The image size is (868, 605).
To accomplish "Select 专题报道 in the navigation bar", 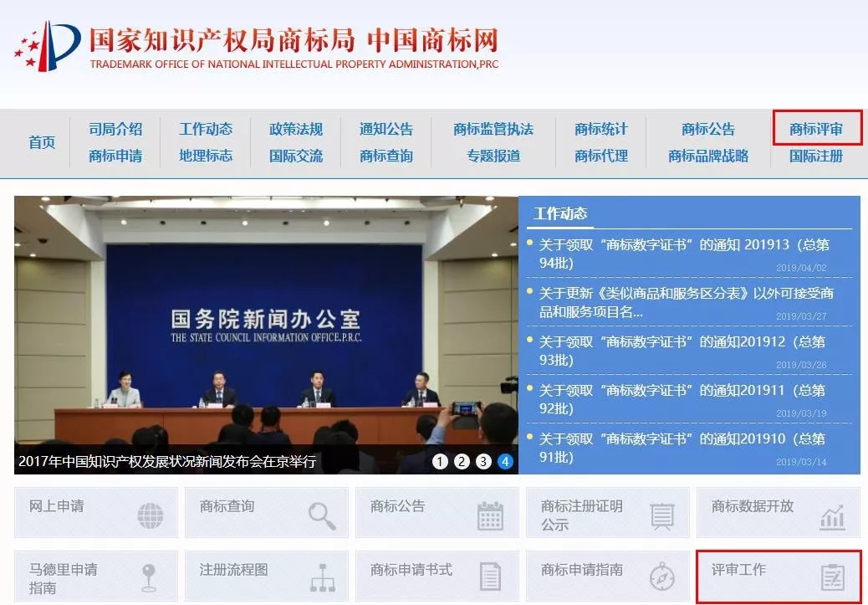I will click(493, 156).
